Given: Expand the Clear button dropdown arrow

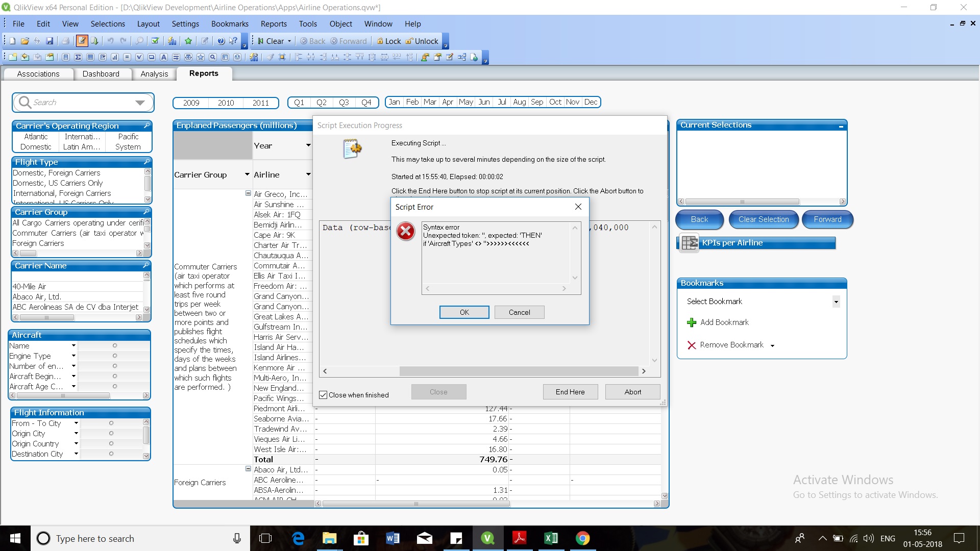Looking at the screenshot, I should (289, 41).
